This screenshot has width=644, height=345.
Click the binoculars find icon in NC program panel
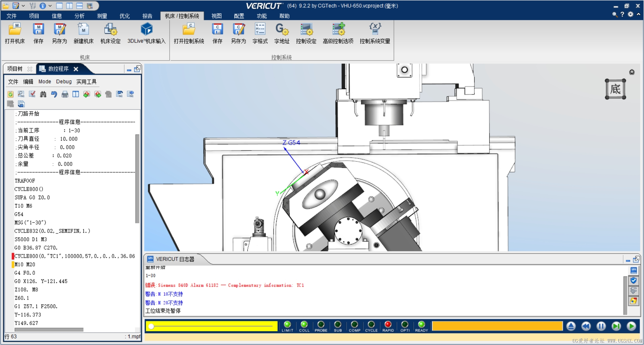[43, 94]
